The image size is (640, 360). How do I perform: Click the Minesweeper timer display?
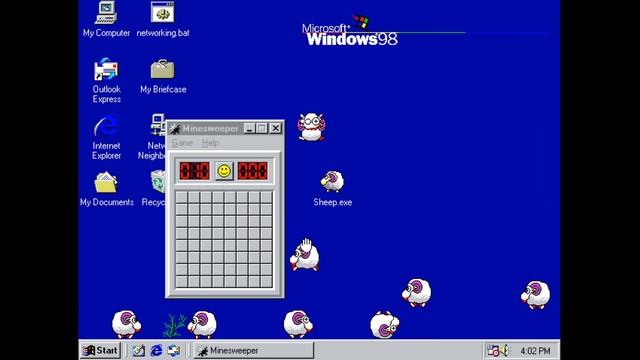pos(253,171)
